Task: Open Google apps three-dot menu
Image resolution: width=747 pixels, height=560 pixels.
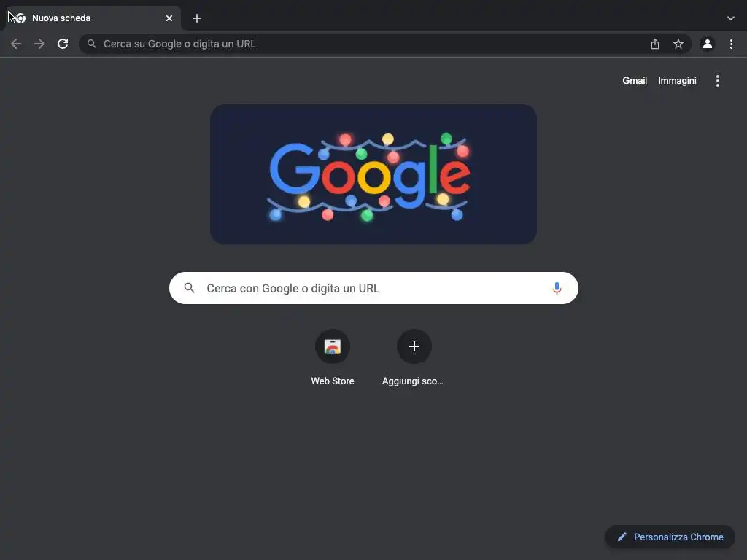Action: (718, 80)
